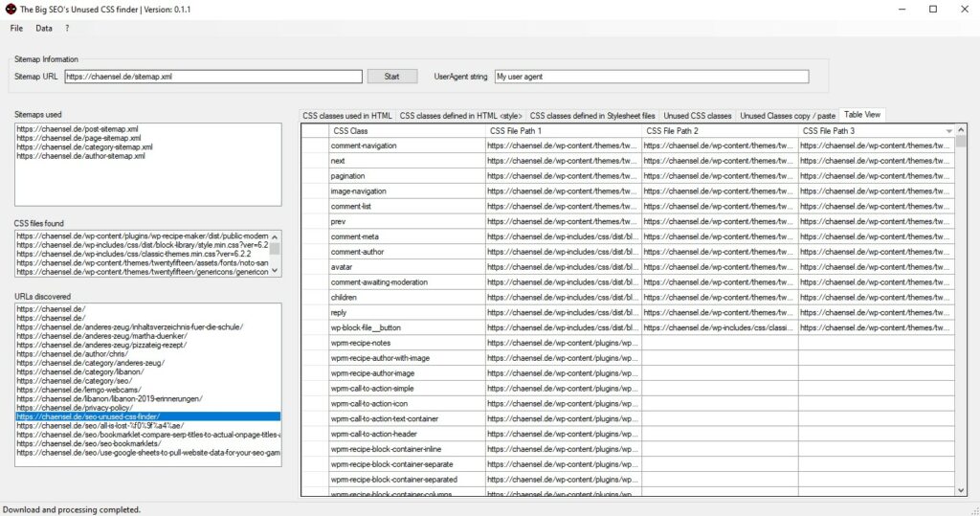The height and width of the screenshot is (516, 980).
Task: Select twentyfifteen genericons CSS entry
Action: click(x=143, y=272)
